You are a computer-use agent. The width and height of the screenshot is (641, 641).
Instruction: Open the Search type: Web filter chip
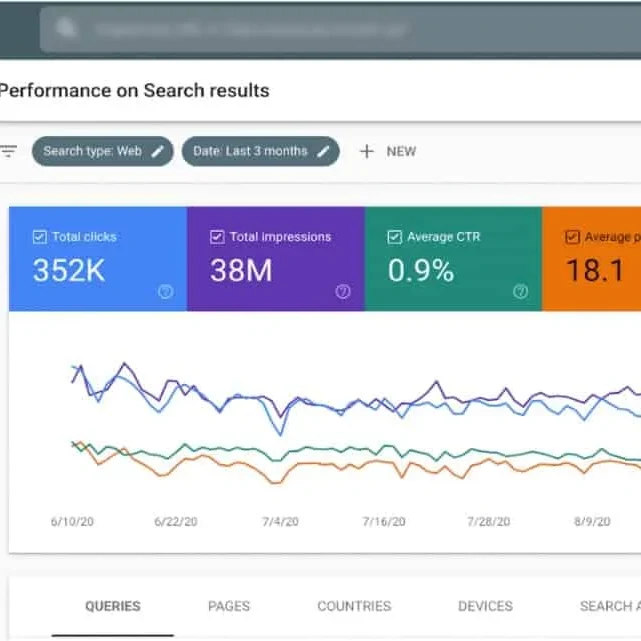coord(103,151)
